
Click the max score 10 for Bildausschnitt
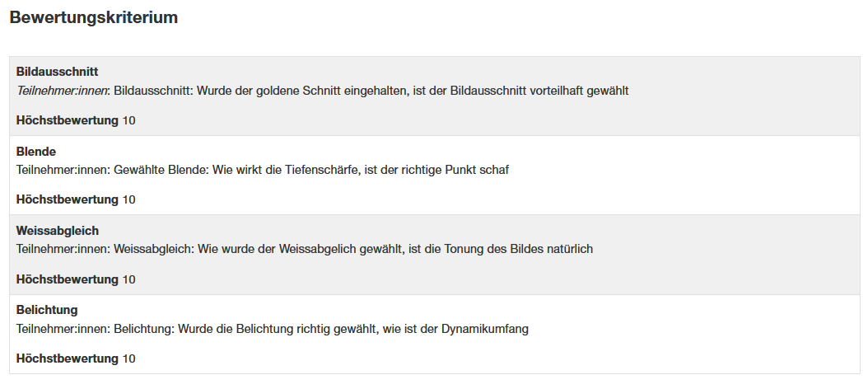tap(129, 120)
